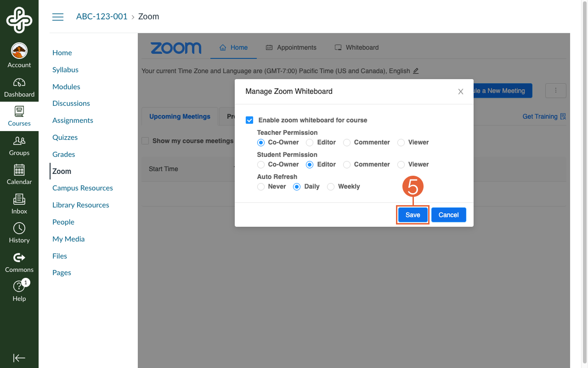This screenshot has height=368, width=588.
Task: Click the university logo icon
Action: (x=19, y=20)
